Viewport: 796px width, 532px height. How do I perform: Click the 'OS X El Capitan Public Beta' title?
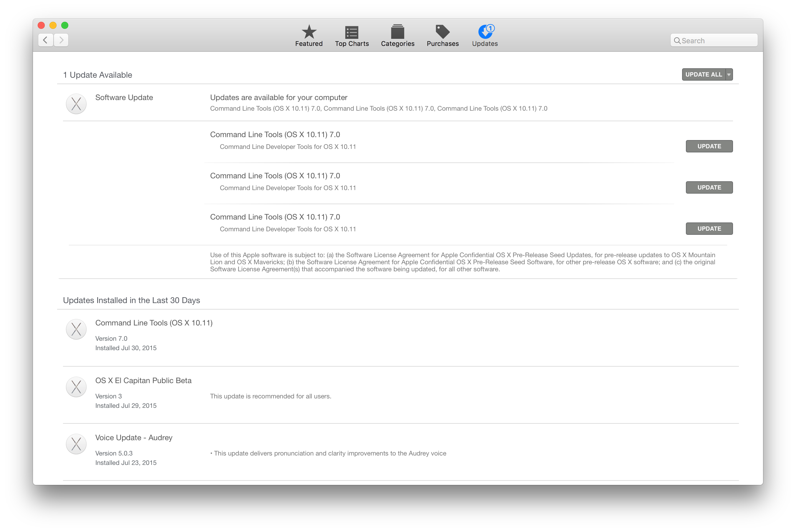(143, 381)
